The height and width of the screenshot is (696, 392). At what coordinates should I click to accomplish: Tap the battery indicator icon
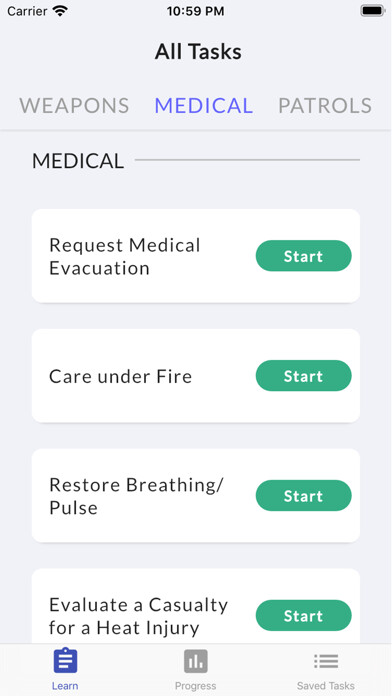point(372,11)
